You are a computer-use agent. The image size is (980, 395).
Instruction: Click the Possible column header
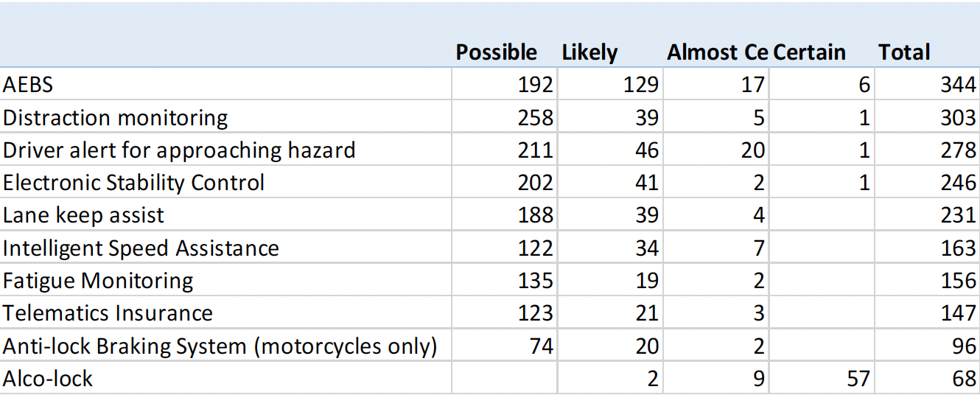point(496,52)
